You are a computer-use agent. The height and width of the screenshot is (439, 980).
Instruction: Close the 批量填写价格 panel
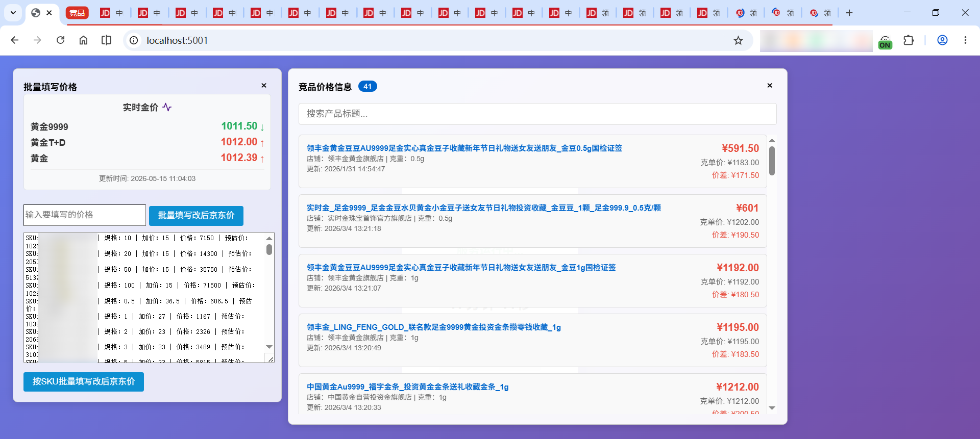click(x=264, y=86)
